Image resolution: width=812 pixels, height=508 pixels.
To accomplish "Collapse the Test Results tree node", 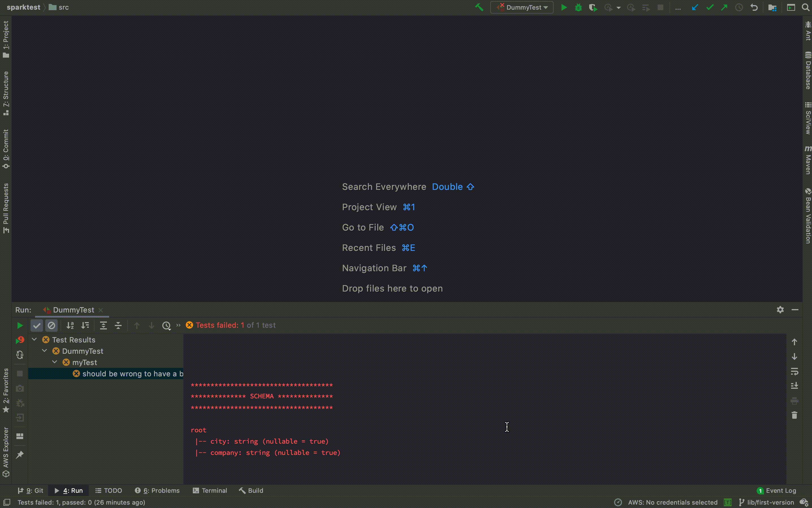I will [x=34, y=340].
